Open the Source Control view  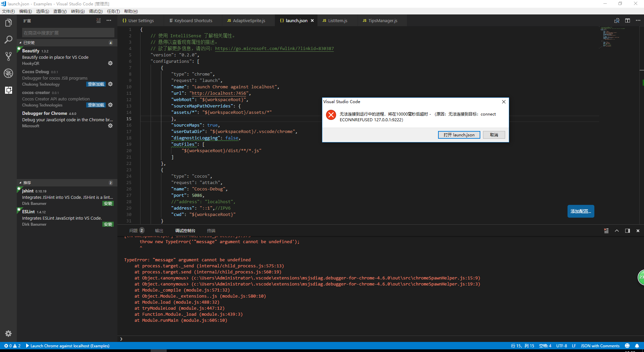pyautogui.click(x=8, y=56)
